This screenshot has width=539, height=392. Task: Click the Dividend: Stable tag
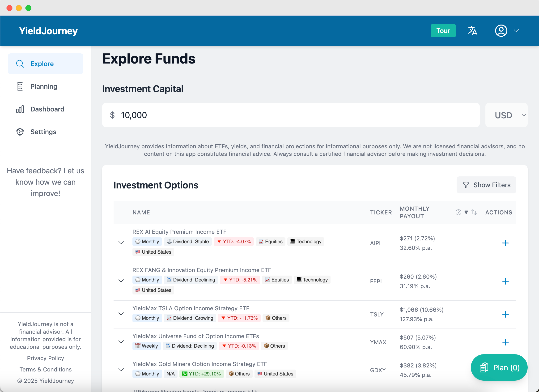point(188,242)
